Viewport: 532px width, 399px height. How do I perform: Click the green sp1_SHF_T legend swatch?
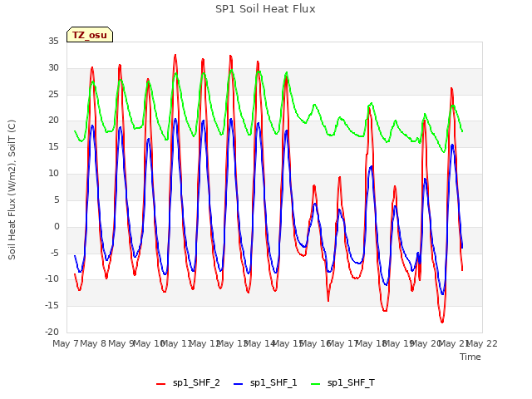pos(316,384)
